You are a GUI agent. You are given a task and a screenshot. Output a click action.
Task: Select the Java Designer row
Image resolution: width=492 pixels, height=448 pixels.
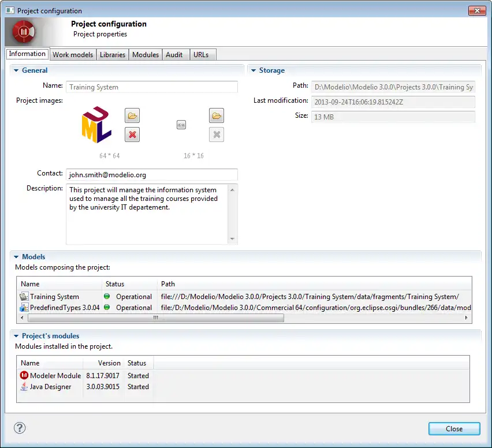pos(243,386)
